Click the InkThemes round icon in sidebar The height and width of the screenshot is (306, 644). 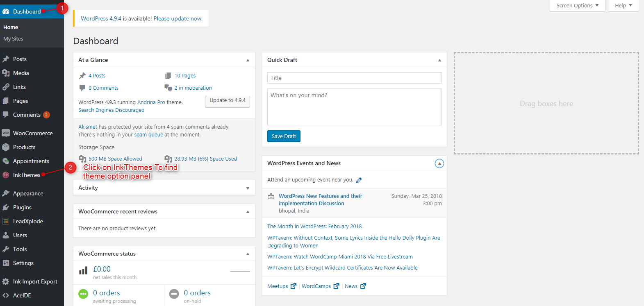tap(6, 175)
